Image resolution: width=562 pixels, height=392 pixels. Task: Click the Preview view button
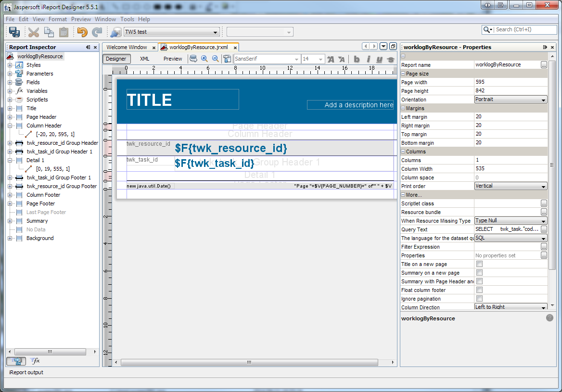pos(173,59)
